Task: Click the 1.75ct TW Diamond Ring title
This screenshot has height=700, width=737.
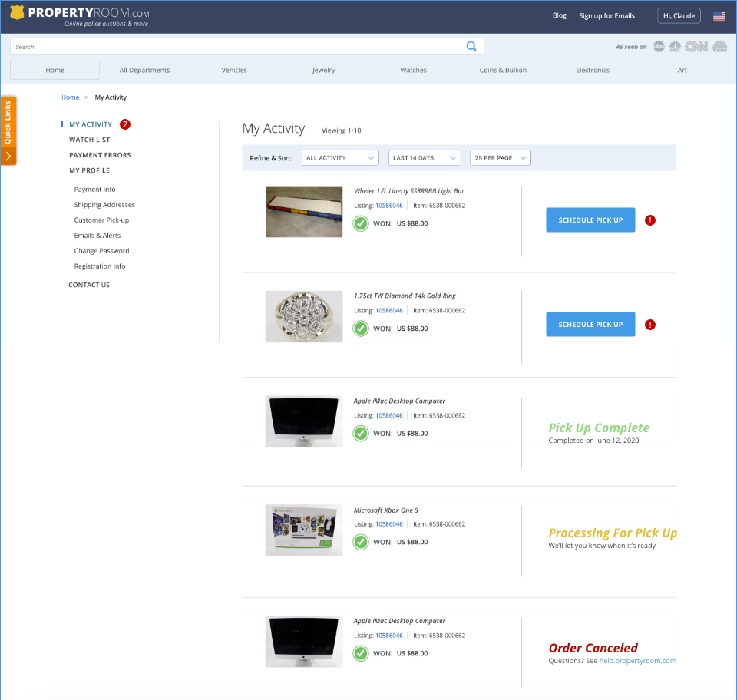Action: click(405, 296)
